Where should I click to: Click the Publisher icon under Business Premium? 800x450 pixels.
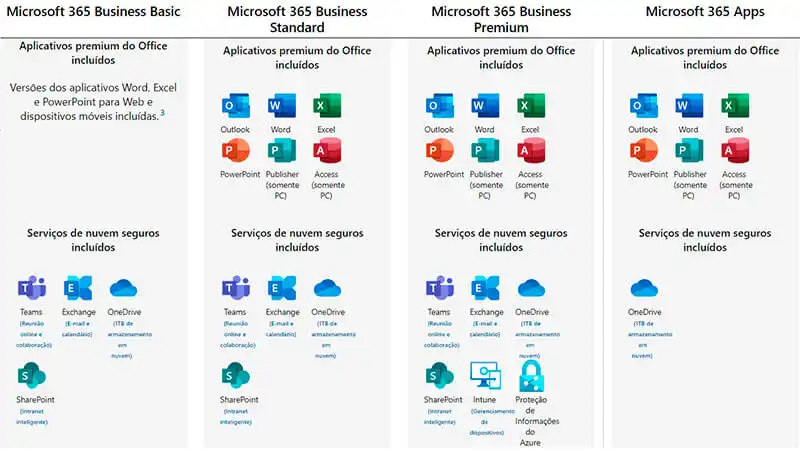pos(485,152)
